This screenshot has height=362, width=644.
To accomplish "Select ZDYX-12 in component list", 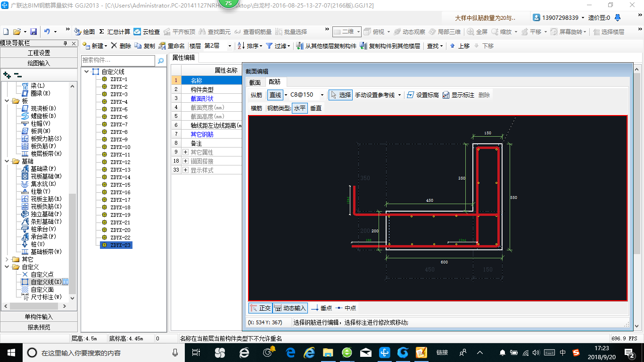I will pos(120,162).
